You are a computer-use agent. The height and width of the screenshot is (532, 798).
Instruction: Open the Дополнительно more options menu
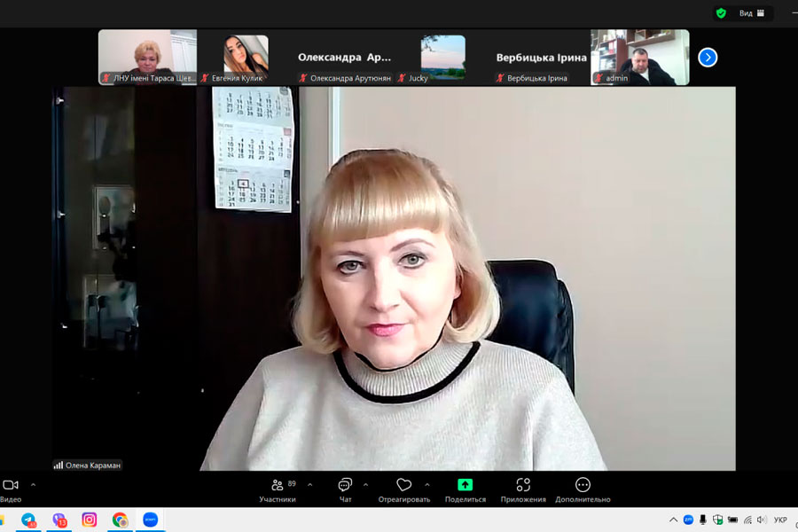[583, 490]
